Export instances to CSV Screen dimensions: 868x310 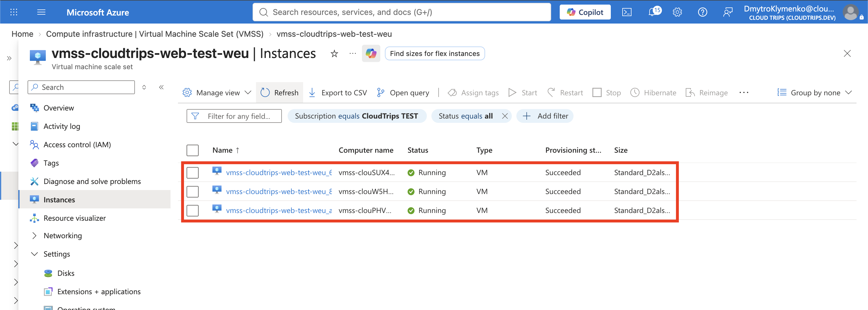(x=338, y=93)
